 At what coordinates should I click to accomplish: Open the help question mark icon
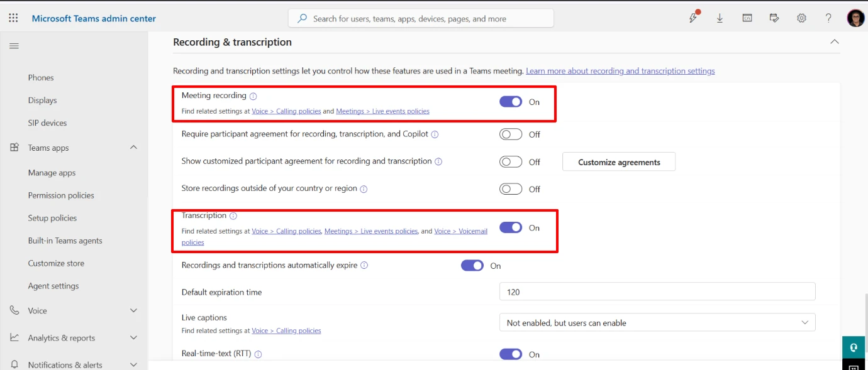828,18
